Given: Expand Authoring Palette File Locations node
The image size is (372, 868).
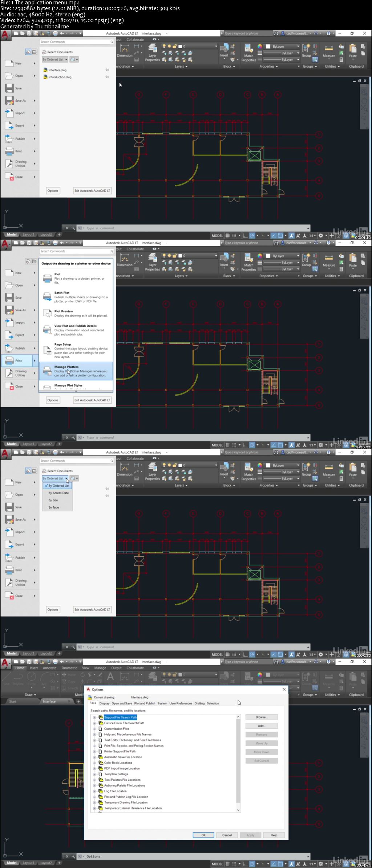Looking at the screenshot, I should (x=94, y=785).
